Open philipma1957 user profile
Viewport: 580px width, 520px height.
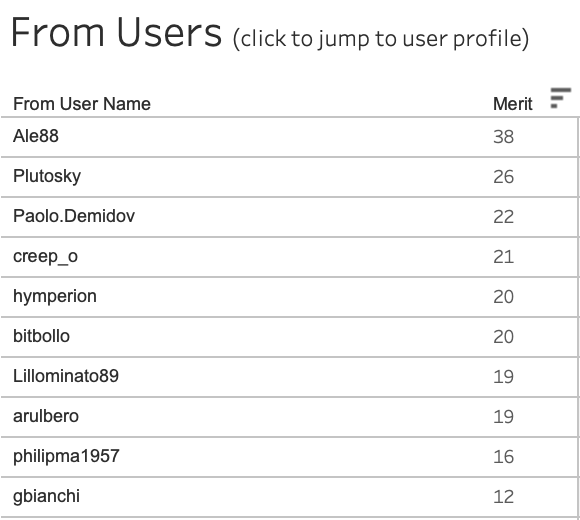point(66,456)
